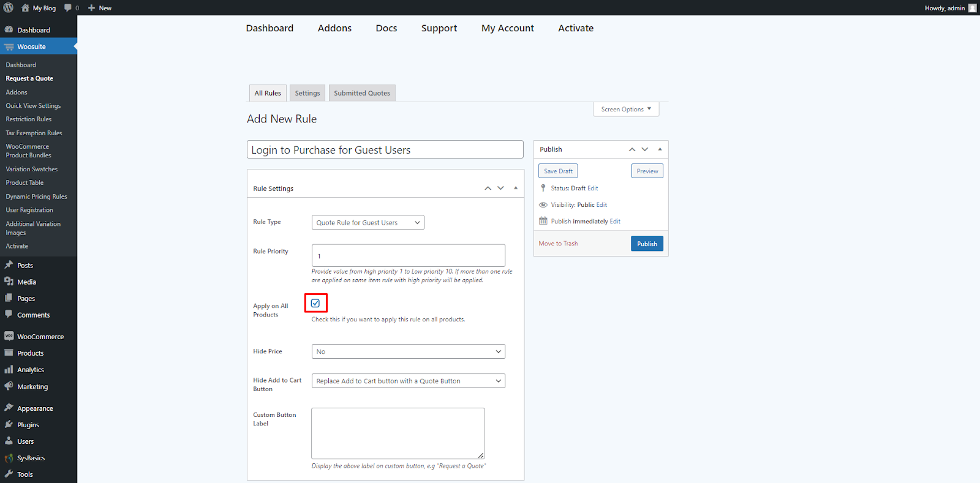
Task: Open Docs in top navigation
Action: (x=386, y=28)
